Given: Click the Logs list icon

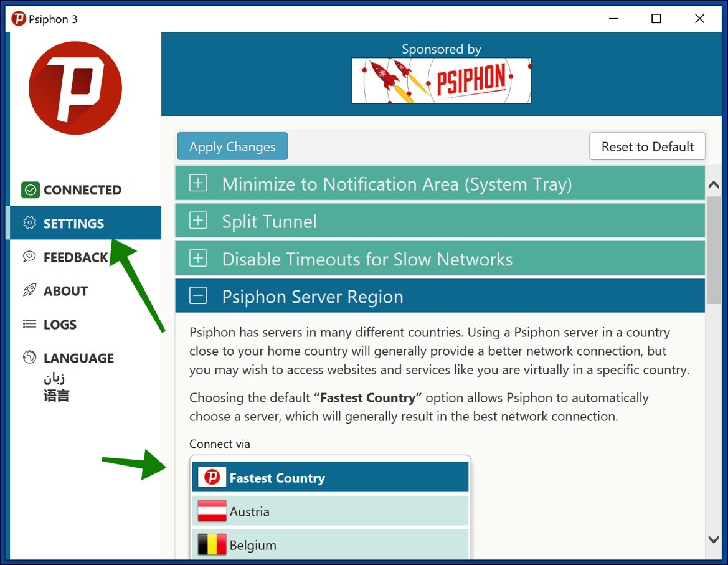Looking at the screenshot, I should pyautogui.click(x=30, y=324).
